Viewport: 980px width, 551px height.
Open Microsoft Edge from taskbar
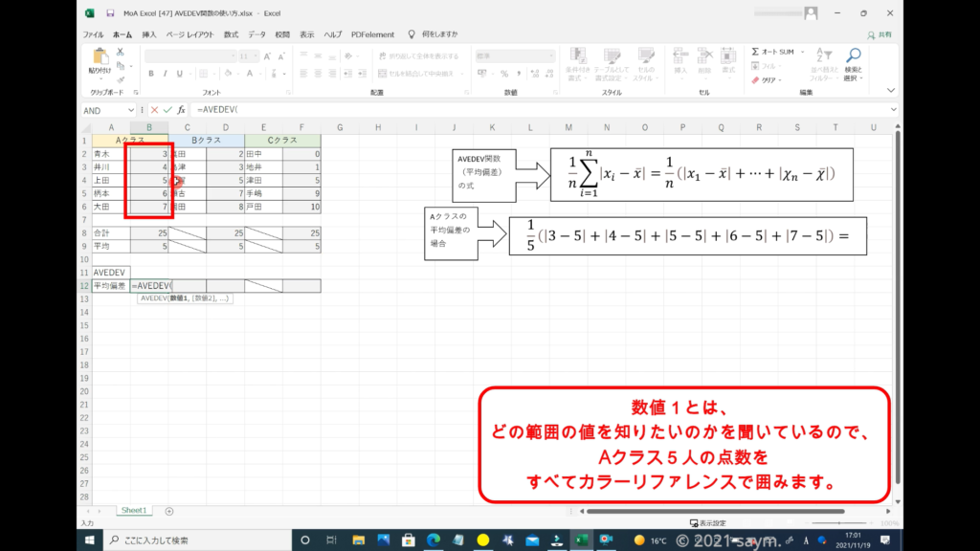(x=434, y=540)
